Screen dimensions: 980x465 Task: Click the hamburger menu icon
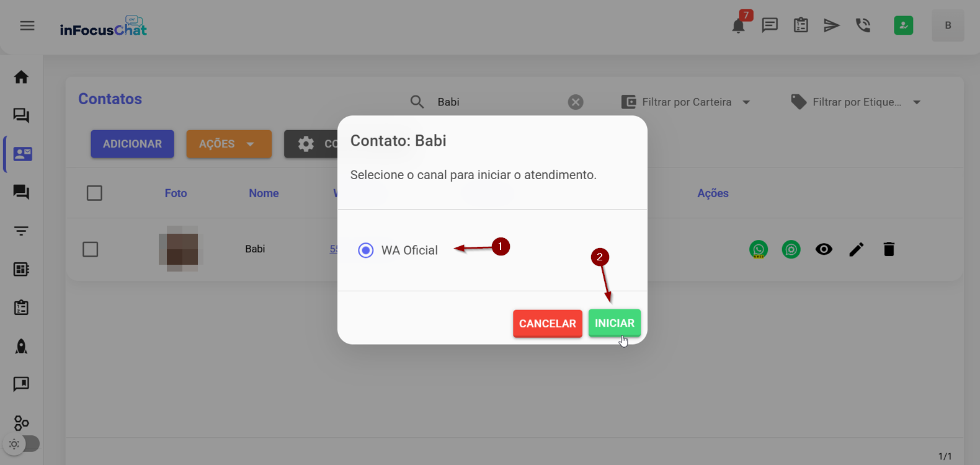[27, 25]
